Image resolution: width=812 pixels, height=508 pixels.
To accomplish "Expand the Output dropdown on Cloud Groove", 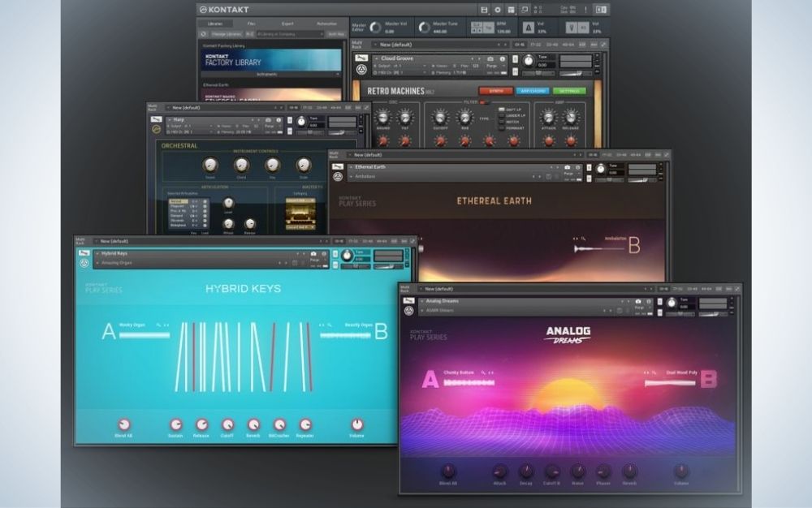I will click(424, 66).
